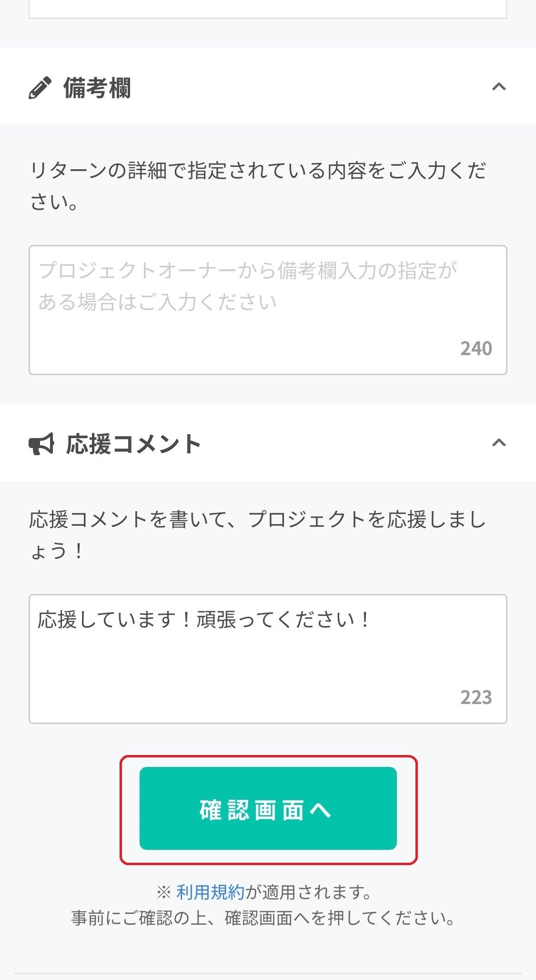This screenshot has width=536, height=980.
Task: Collapse the 応援コメント section chevron
Action: pyautogui.click(x=498, y=443)
